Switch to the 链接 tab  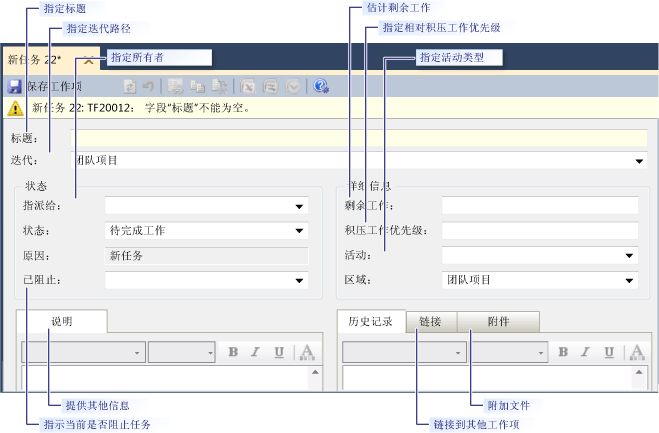tap(431, 322)
